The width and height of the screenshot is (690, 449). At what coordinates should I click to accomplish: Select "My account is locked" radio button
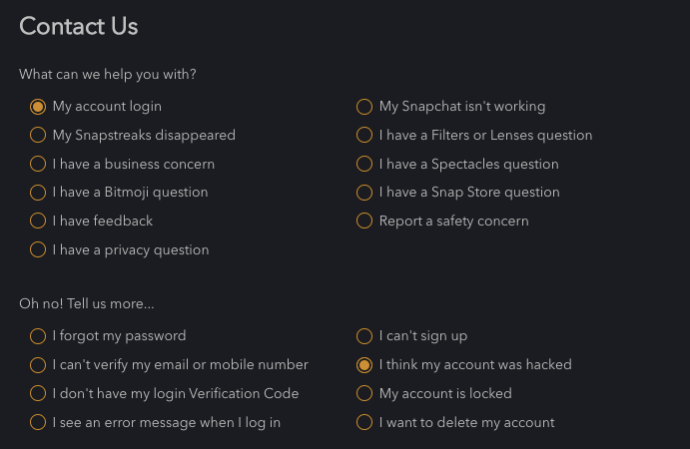click(x=365, y=394)
